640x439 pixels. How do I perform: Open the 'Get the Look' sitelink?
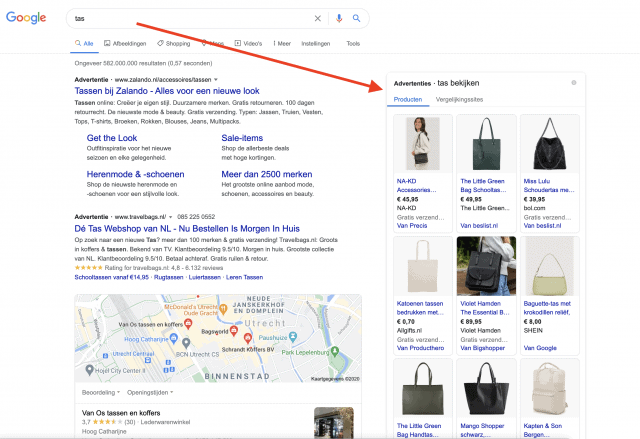112,138
